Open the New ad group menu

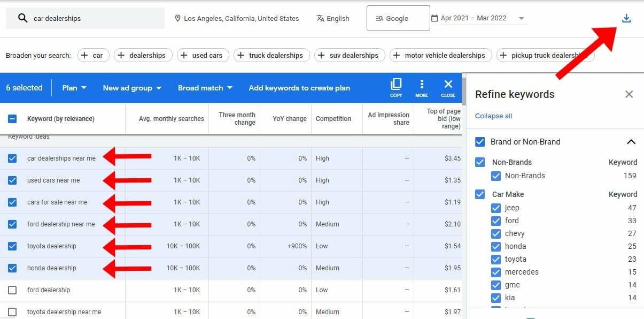coord(131,87)
